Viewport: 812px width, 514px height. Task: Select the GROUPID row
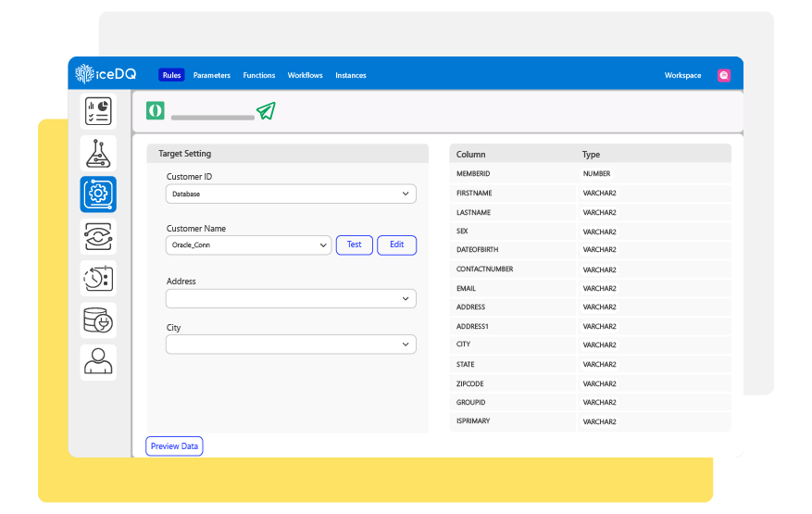(591, 402)
